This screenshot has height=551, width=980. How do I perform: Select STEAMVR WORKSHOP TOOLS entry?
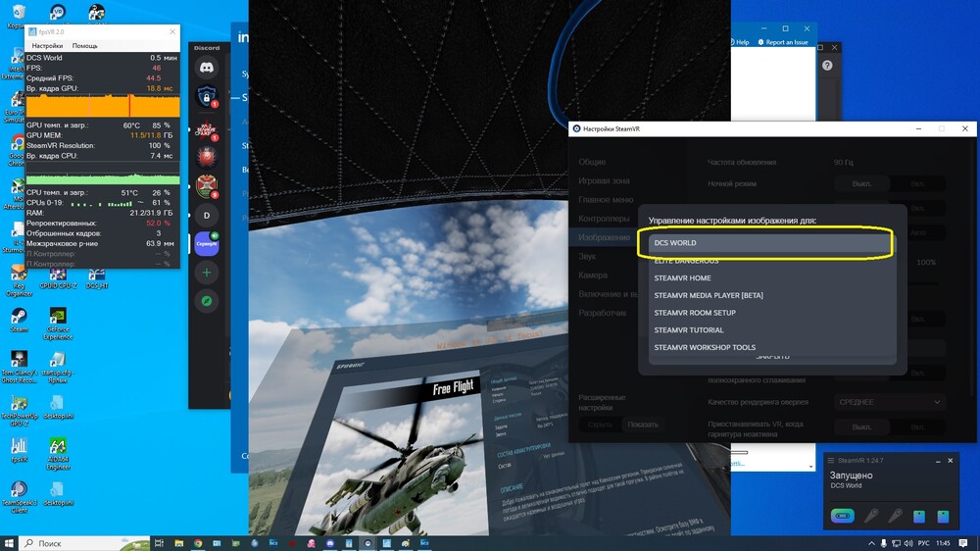point(772,348)
